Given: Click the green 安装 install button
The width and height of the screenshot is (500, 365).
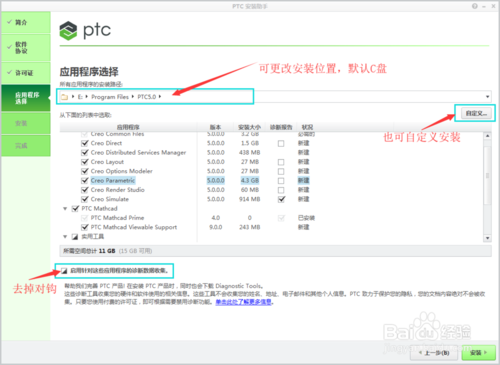Looking at the screenshot, I should coord(478,353).
